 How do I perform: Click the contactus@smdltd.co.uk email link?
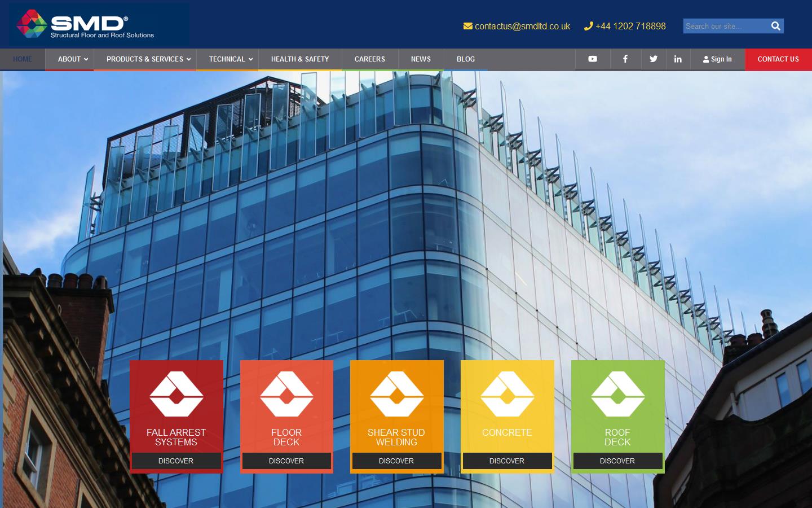(522, 26)
